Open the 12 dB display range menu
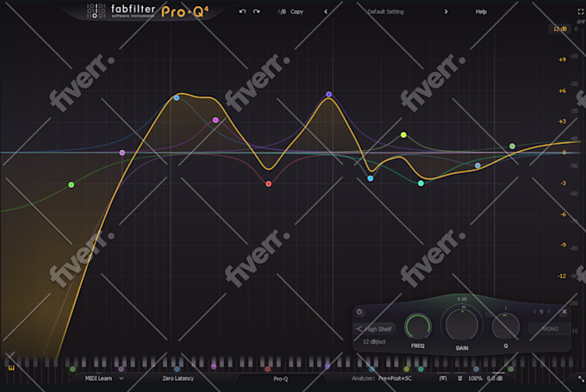 point(559,28)
